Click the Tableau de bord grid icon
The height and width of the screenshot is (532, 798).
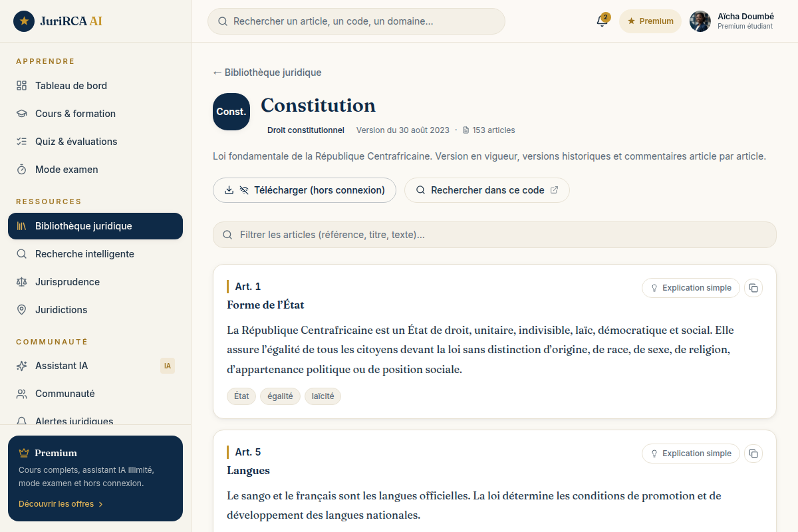click(x=21, y=86)
